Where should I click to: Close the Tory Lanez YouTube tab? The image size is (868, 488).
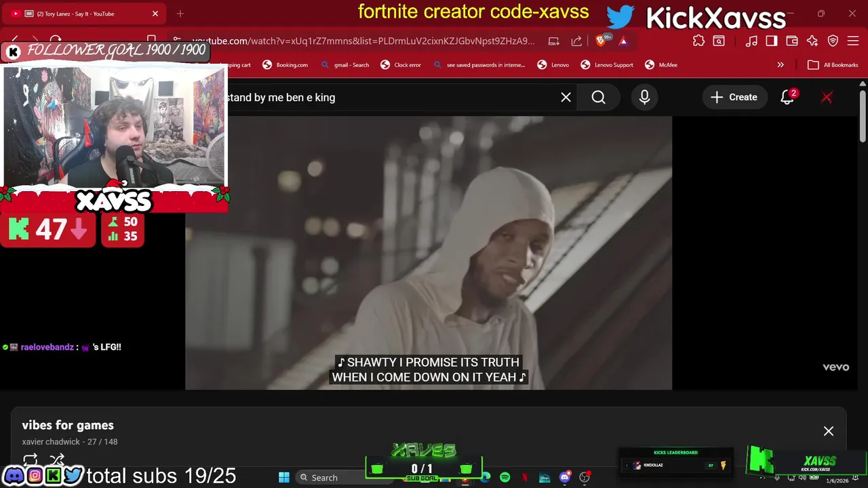point(155,14)
